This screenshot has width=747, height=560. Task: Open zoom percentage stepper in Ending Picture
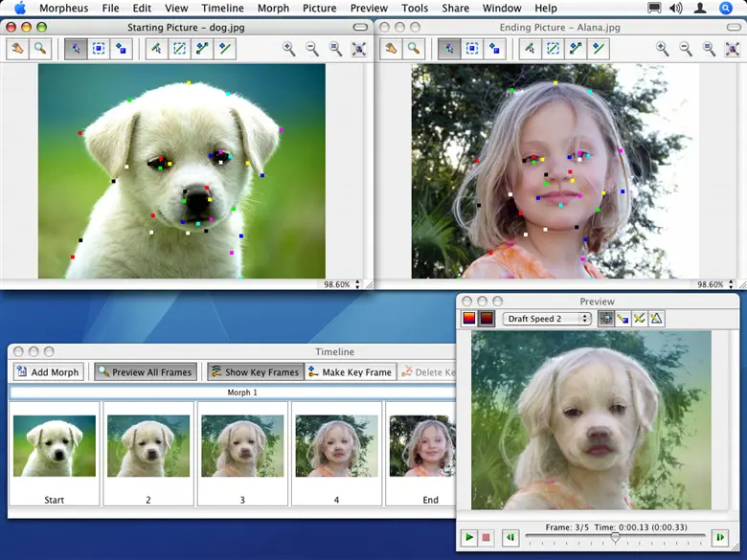click(x=731, y=284)
